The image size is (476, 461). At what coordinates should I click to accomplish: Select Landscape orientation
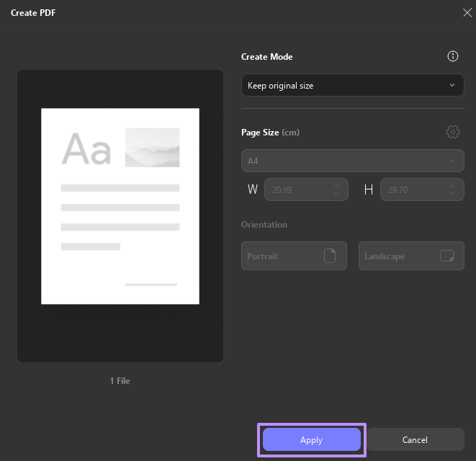(411, 256)
